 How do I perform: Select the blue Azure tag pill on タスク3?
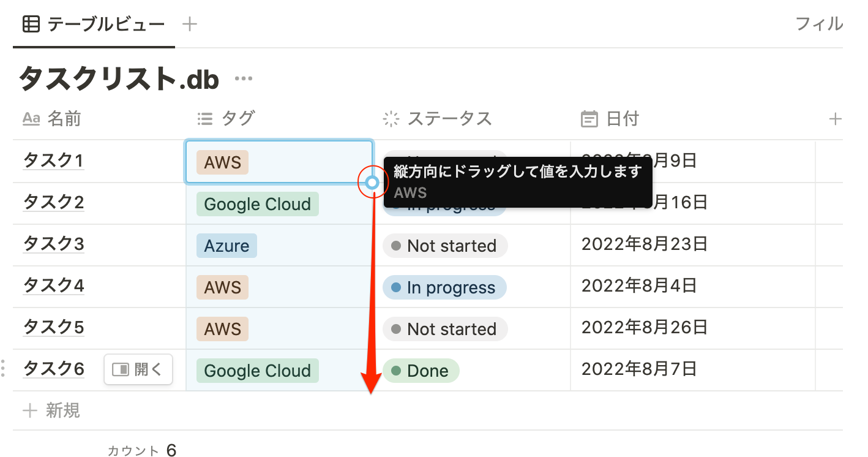[x=226, y=246]
